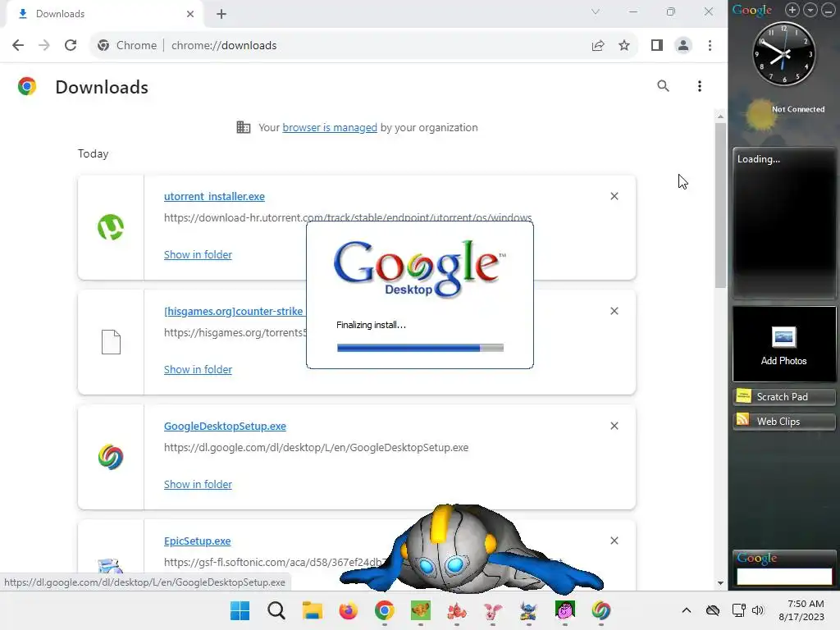This screenshot has width=840, height=630.
Task: Open the Scratch Pad gadget
Action: pos(783,396)
